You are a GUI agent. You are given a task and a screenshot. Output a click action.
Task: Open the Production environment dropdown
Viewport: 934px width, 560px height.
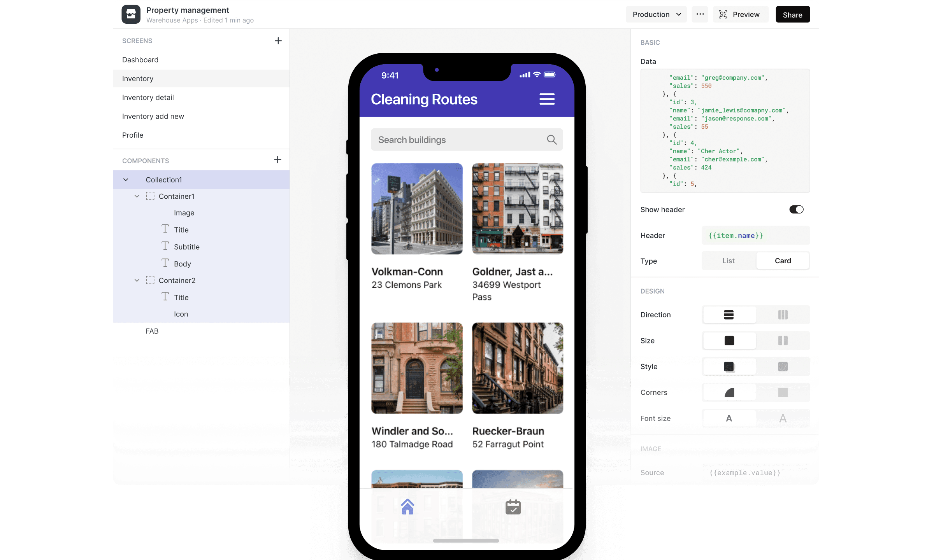pyautogui.click(x=656, y=14)
